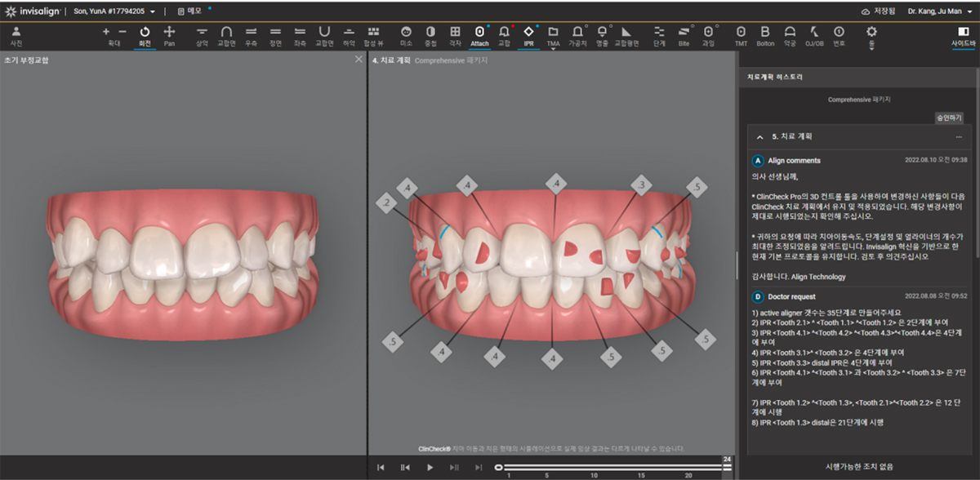
Task: Select the 치료계획 히스토리 panel header
Action: pos(775,76)
